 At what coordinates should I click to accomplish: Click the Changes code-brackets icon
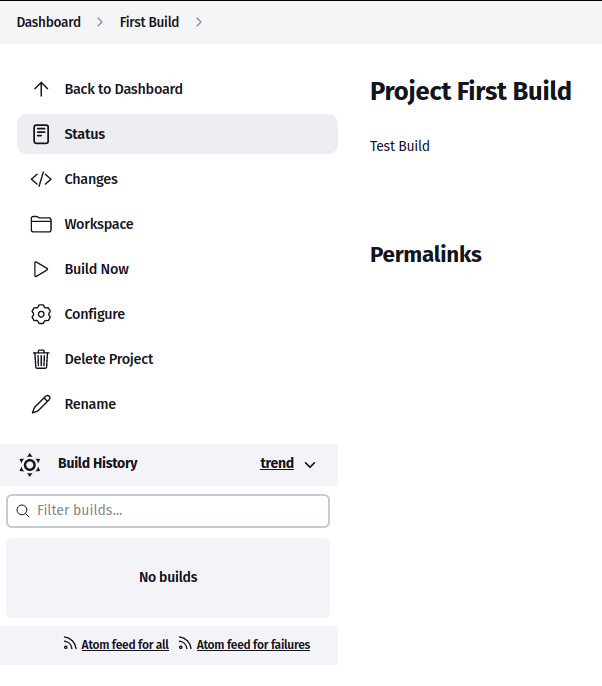41,179
